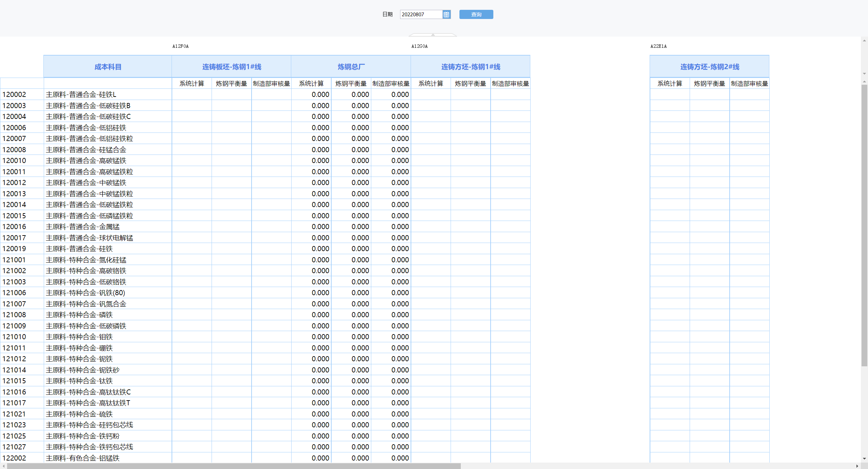
Task: Select 主原料-普通合金-球状电解锰 cell
Action: [x=108, y=238]
